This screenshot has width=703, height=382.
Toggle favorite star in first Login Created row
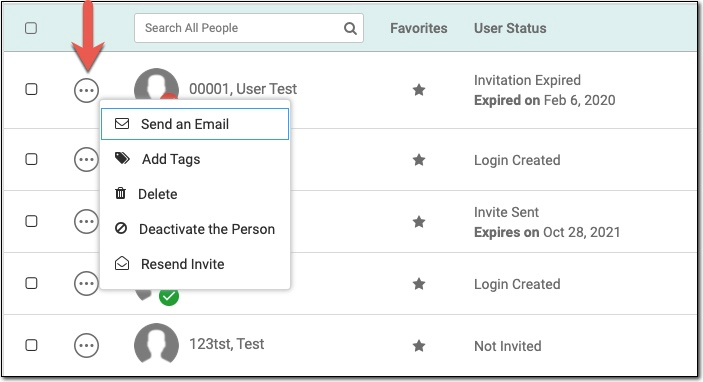419,160
